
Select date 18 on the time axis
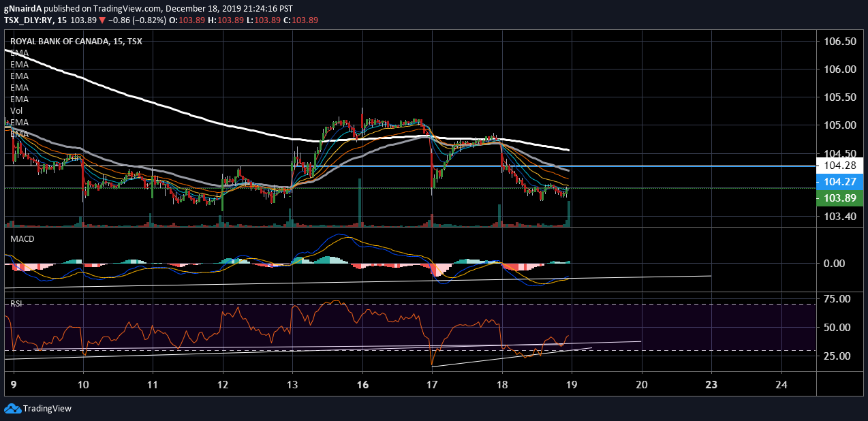502,385
